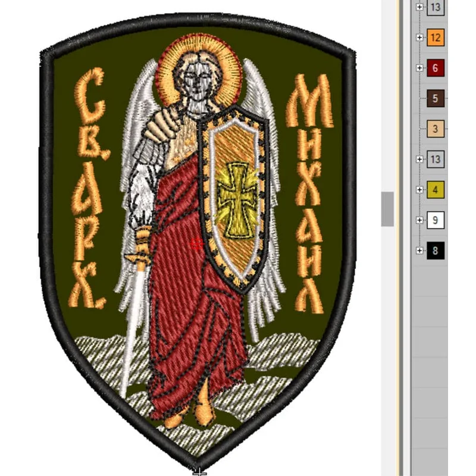Choose the beige color swatch numbered 3

click(x=436, y=129)
